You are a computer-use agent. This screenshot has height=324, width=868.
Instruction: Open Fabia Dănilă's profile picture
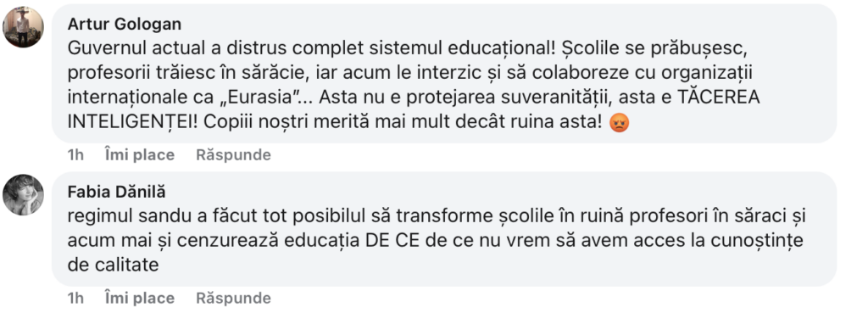pyautogui.click(x=23, y=195)
